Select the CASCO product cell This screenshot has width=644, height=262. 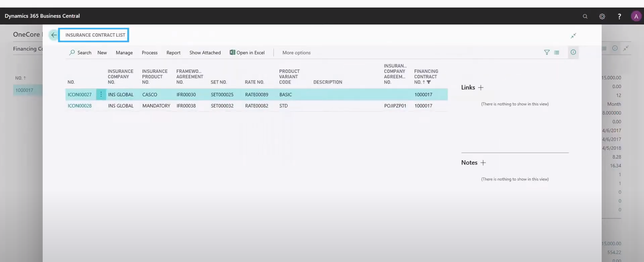point(150,95)
